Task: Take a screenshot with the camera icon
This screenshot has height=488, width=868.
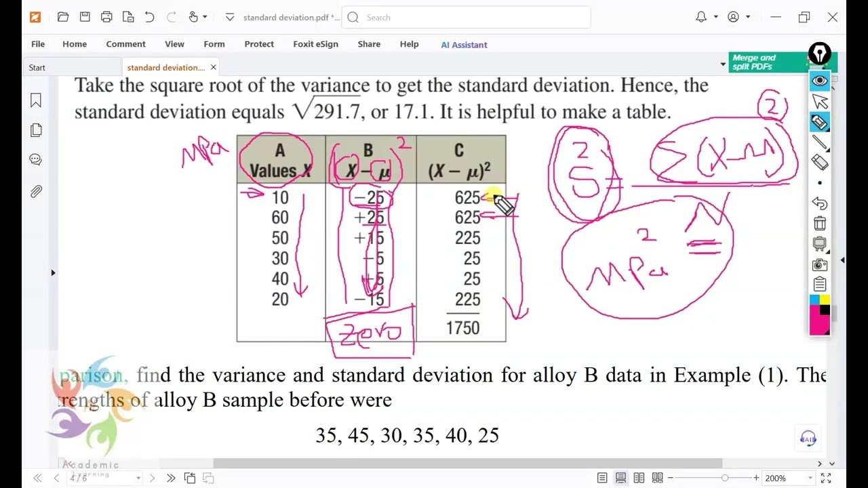Action: tap(820, 264)
